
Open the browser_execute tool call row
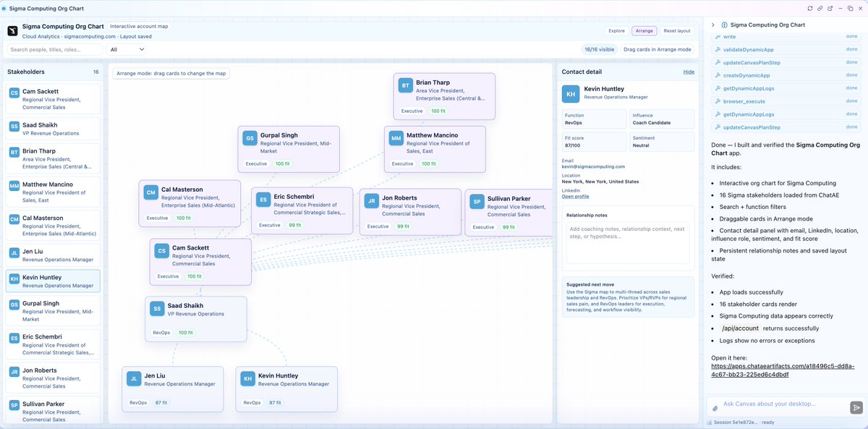[x=786, y=101]
